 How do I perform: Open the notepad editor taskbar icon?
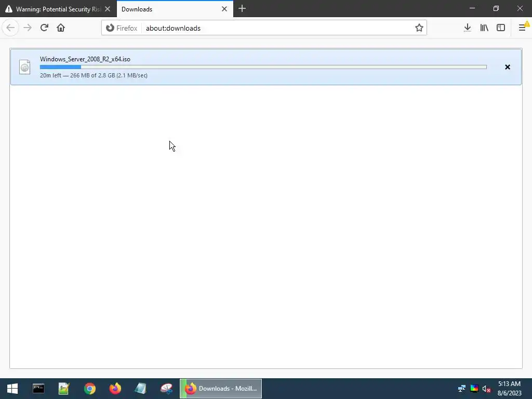[x=64, y=389]
